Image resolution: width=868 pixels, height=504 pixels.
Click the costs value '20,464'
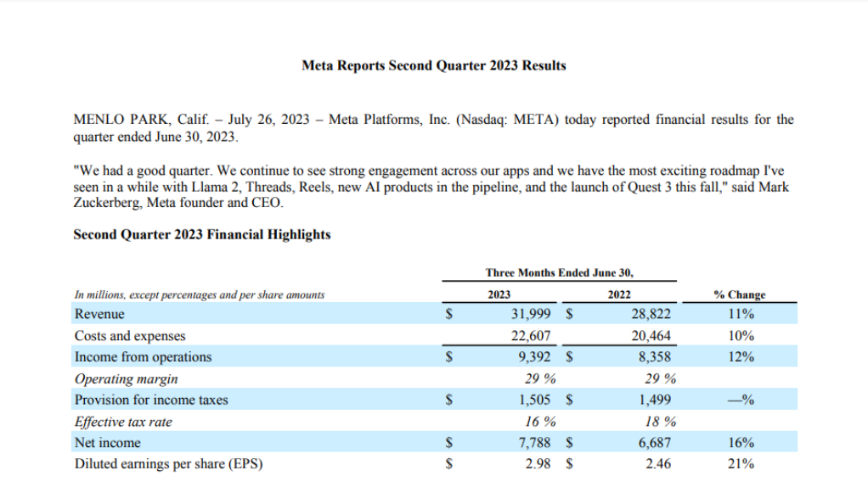(651, 336)
